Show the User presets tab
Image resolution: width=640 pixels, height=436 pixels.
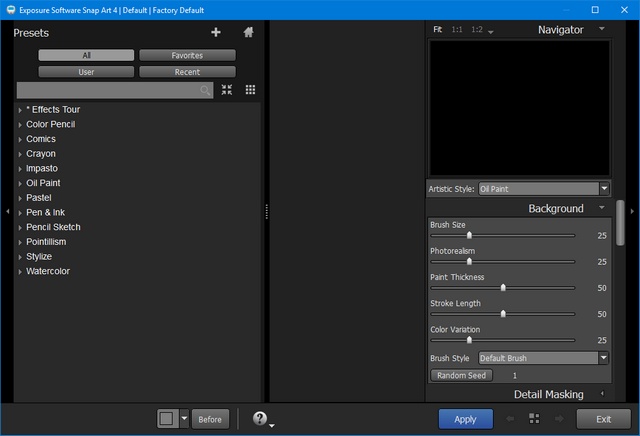86,72
